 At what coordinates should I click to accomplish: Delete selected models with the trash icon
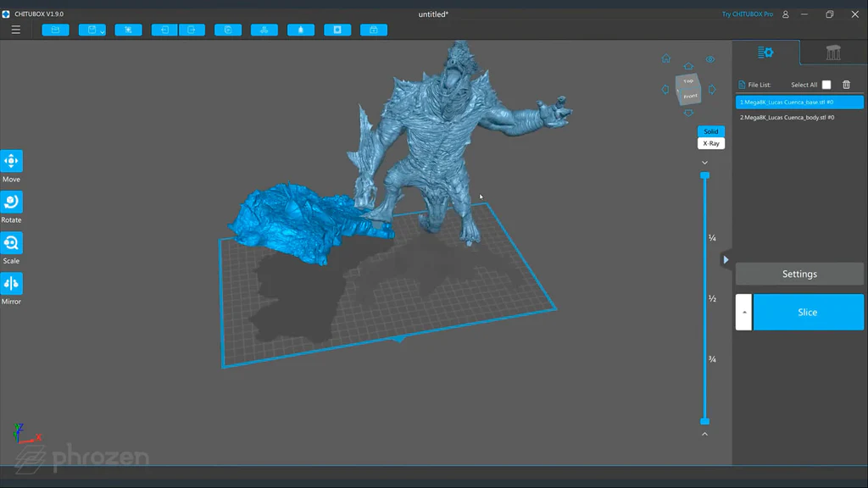tap(846, 85)
